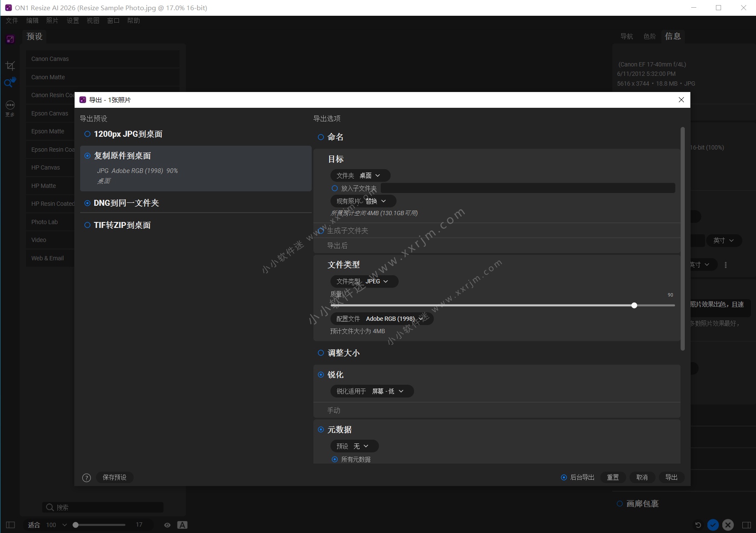Click the 'A' icon in bottom bar
Viewport: 756px width, 533px height.
(182, 525)
